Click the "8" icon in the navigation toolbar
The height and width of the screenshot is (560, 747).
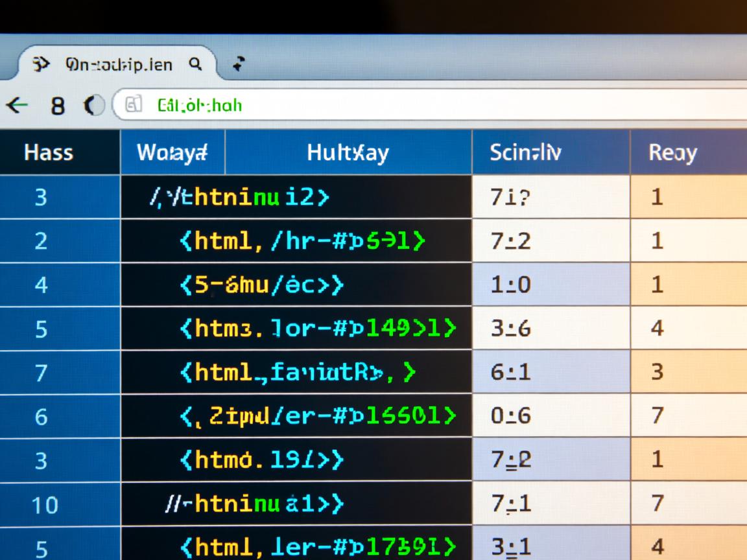click(x=57, y=106)
